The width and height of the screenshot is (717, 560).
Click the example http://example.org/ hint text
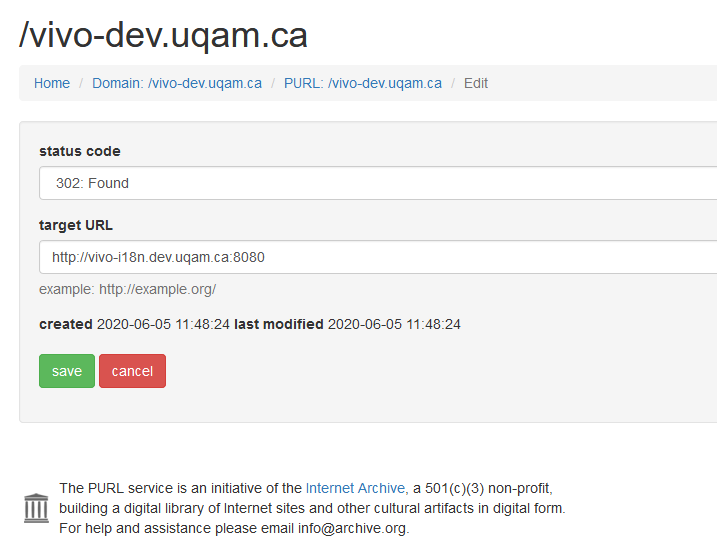(128, 289)
